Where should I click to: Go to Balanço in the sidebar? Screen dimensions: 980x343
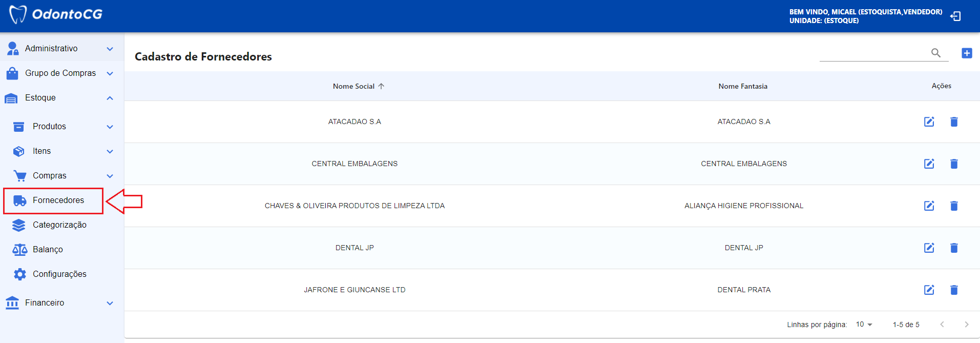click(x=48, y=250)
